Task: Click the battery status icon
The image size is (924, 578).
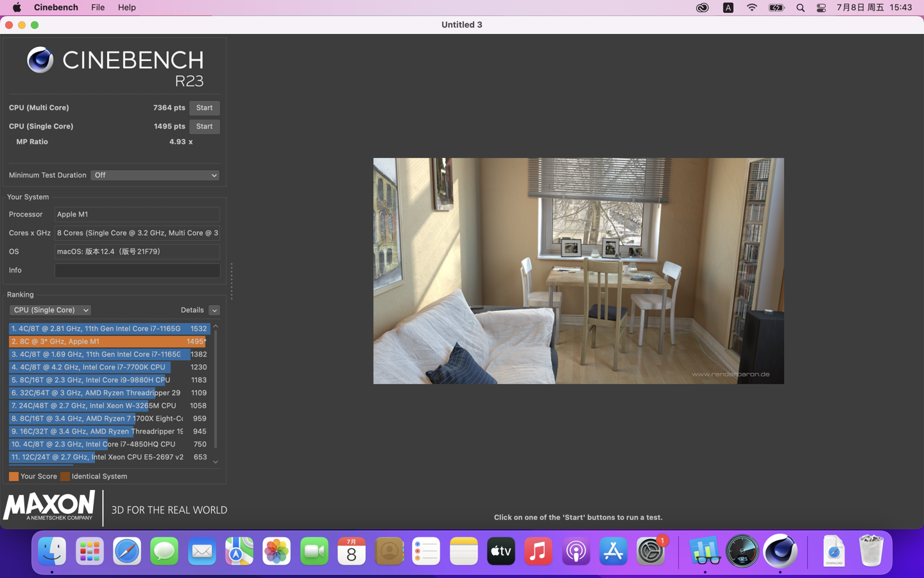Action: pyautogui.click(x=776, y=8)
